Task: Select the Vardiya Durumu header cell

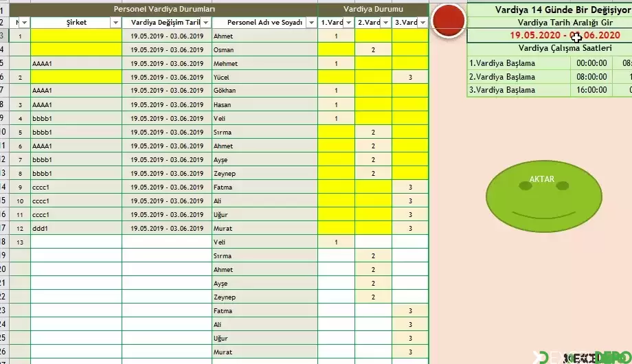Action: [x=373, y=9]
